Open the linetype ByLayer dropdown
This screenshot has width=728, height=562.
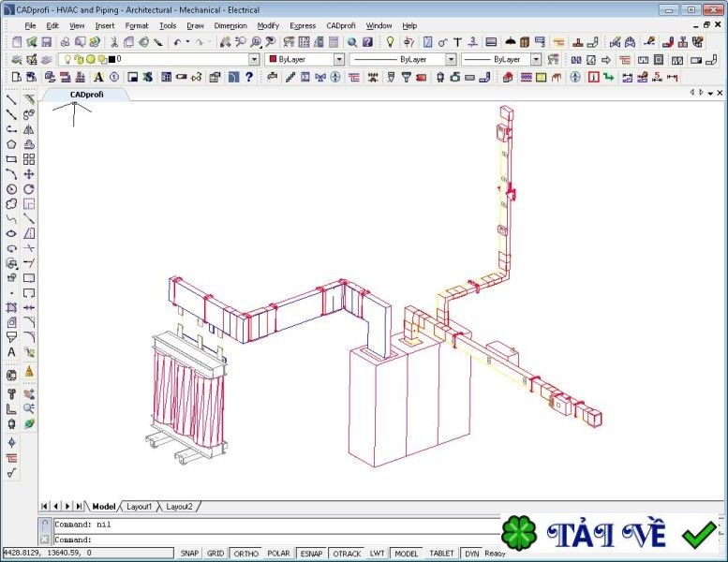coord(451,59)
